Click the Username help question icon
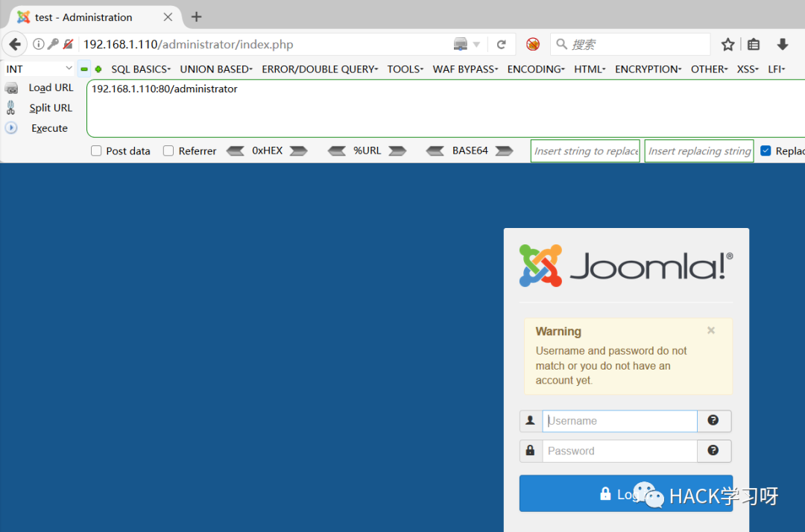 coord(713,421)
